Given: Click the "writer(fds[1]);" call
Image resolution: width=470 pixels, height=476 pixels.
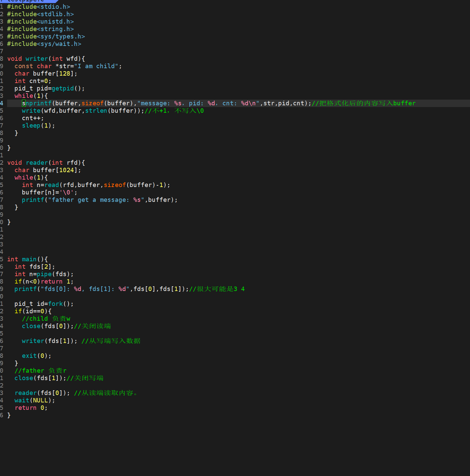Looking at the screenshot, I should tap(50, 341).
